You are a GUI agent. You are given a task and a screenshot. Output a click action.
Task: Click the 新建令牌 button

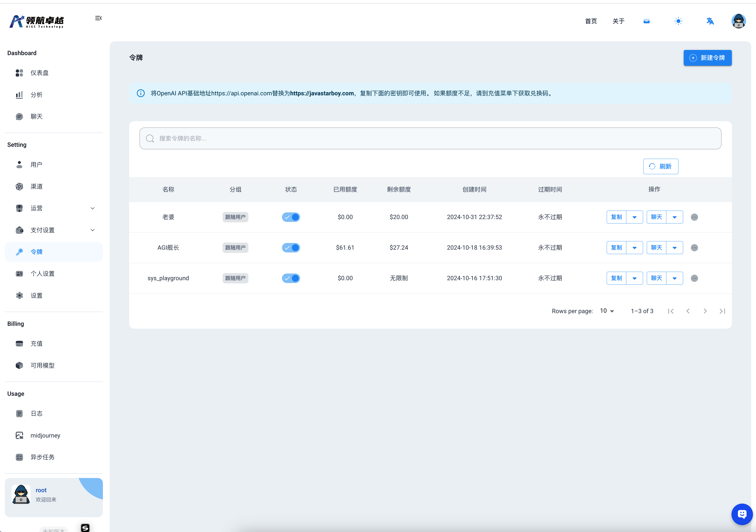pyautogui.click(x=707, y=58)
